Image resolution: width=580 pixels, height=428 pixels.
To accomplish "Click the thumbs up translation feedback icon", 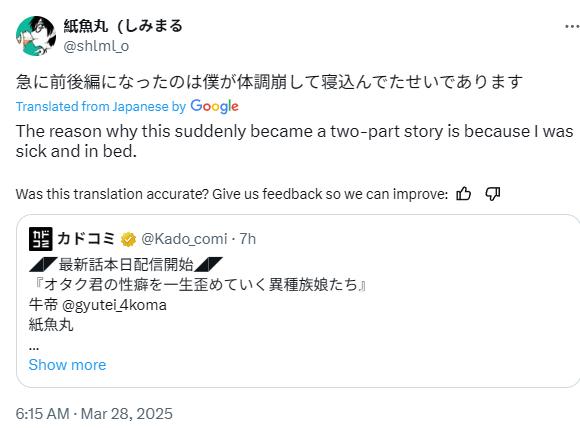I will coord(463,193).
